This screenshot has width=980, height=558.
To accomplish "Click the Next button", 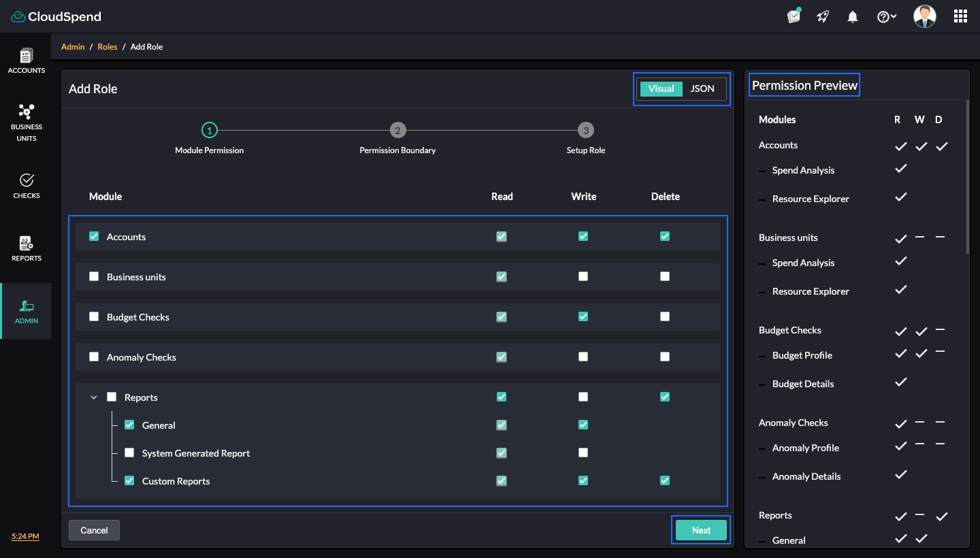I will click(701, 530).
